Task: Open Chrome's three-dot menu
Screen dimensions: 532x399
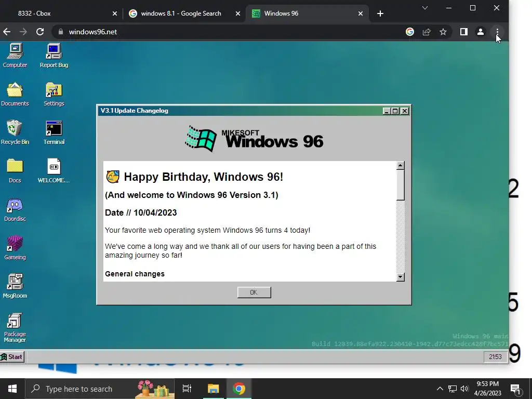Action: pos(497,32)
